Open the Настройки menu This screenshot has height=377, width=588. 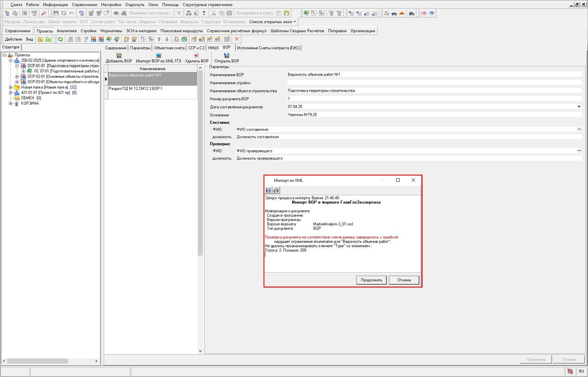coord(111,5)
